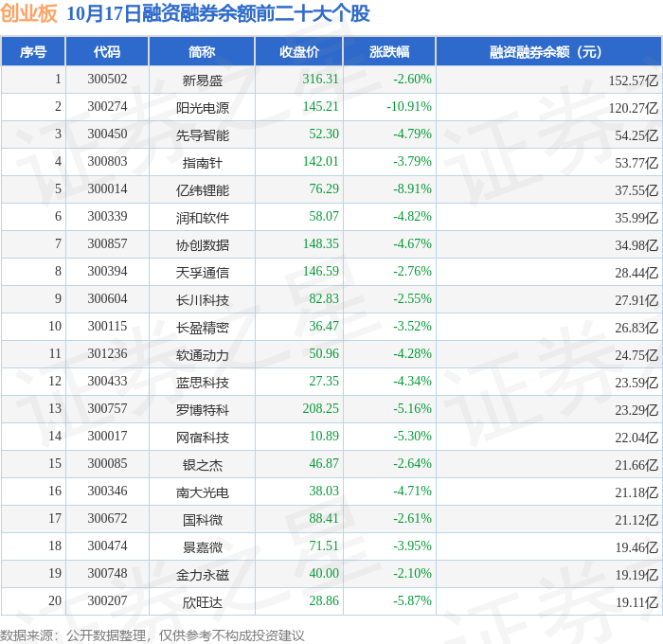Screen dimensions: 663x644
Task: Click the 数据来源 footer note
Action: tap(152, 635)
